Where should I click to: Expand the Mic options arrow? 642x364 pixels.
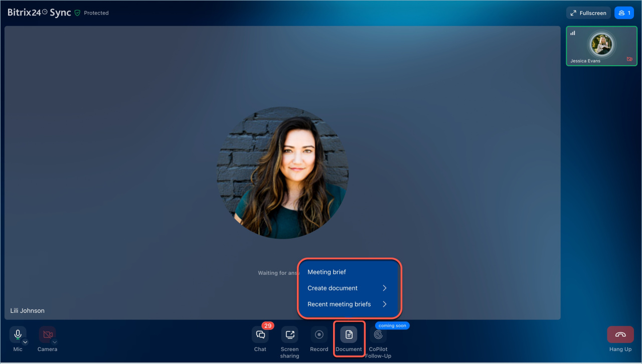pos(25,342)
